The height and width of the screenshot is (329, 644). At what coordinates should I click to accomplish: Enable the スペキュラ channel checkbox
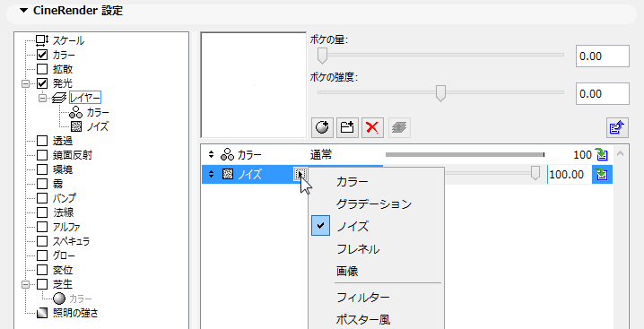[x=42, y=240]
